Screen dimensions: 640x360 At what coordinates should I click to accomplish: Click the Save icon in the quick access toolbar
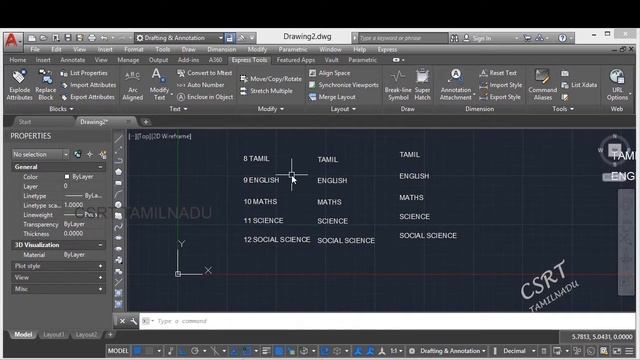point(68,38)
